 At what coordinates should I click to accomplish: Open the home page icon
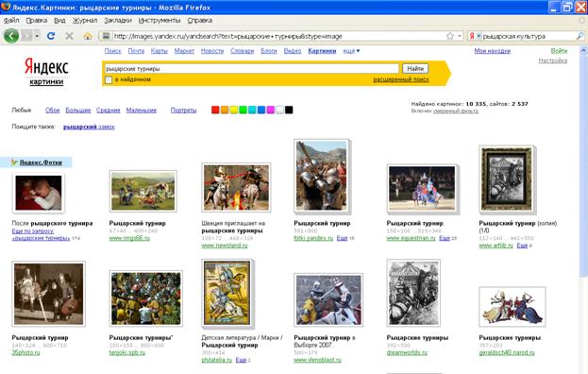pyautogui.click(x=88, y=36)
